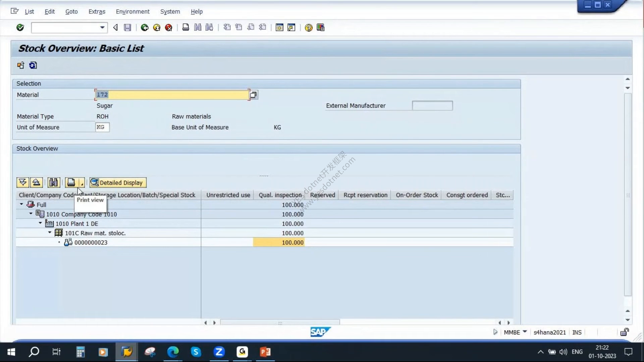Click the Rcpt reservation column header
The width and height of the screenshot is (644, 362).
365,195
